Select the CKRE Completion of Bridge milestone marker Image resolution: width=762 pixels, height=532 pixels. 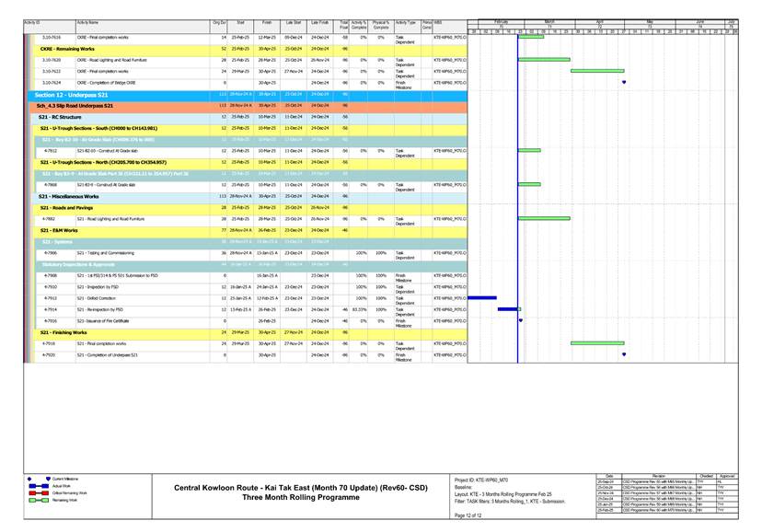click(624, 82)
